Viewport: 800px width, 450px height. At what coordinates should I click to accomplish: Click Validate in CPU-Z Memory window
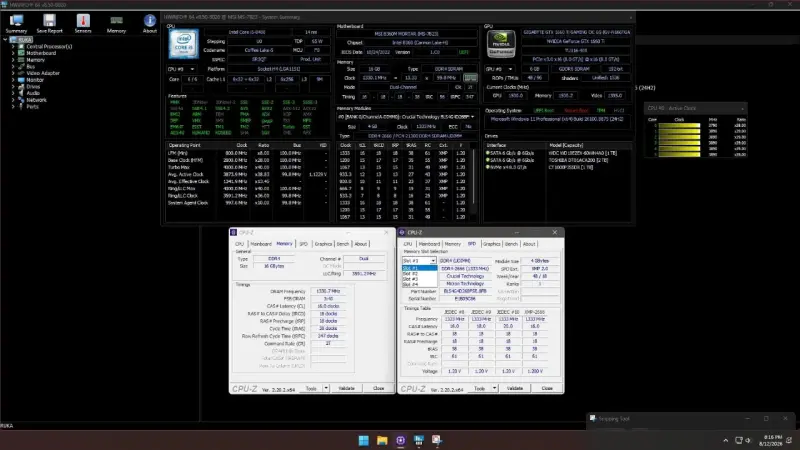pyautogui.click(x=346, y=388)
